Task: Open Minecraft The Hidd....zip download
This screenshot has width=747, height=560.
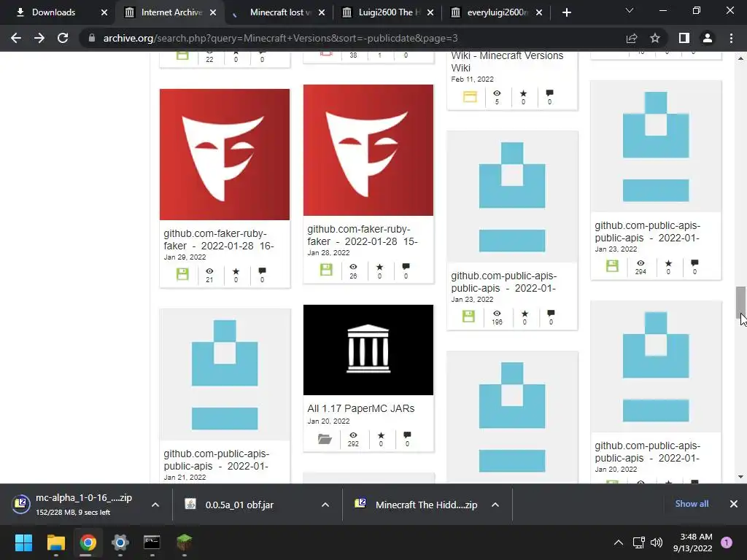Action: (426, 505)
